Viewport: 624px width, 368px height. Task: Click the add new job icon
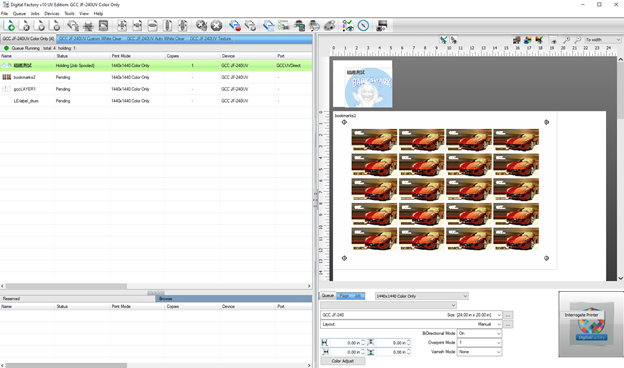[x=9, y=26]
